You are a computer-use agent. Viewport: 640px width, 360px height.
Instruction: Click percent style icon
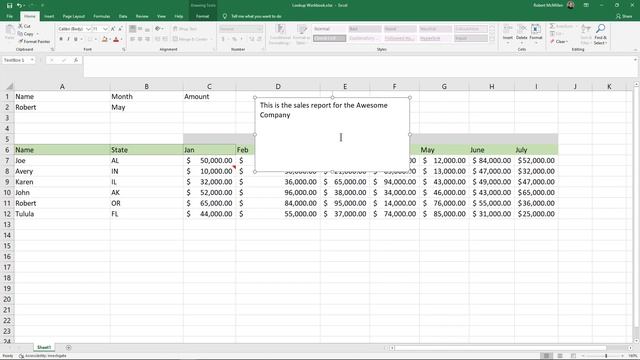234,39
